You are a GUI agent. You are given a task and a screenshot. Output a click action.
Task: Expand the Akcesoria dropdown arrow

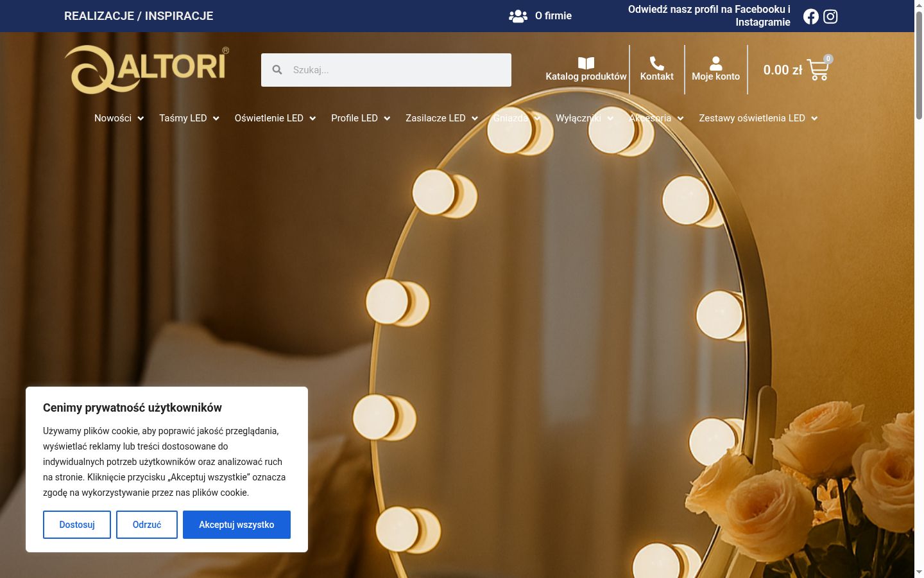point(680,118)
